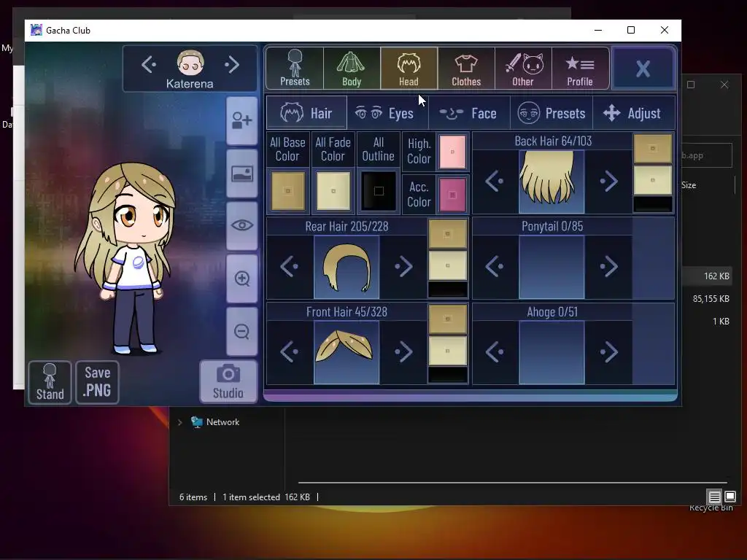Open Front Hair base color swatch

[x=448, y=319]
